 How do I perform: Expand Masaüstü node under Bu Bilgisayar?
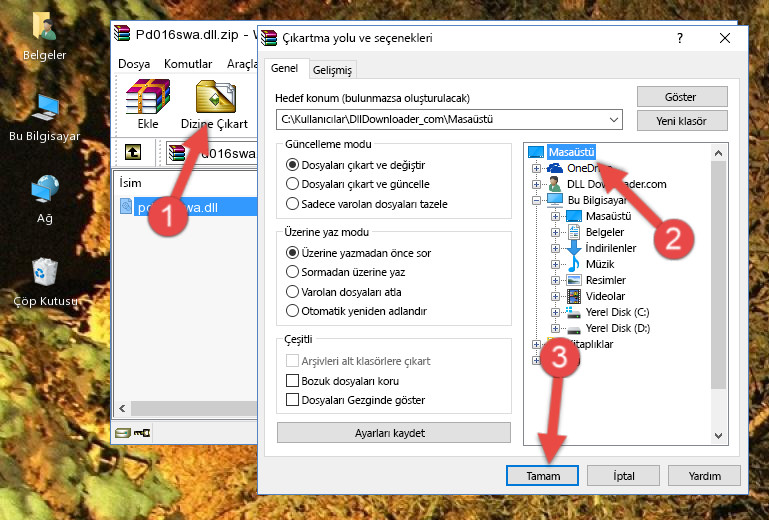pos(555,216)
